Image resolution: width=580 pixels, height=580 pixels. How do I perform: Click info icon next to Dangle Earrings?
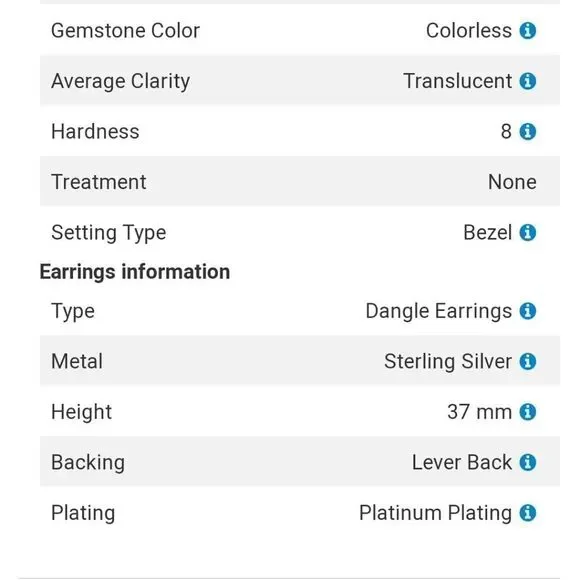coord(527,311)
